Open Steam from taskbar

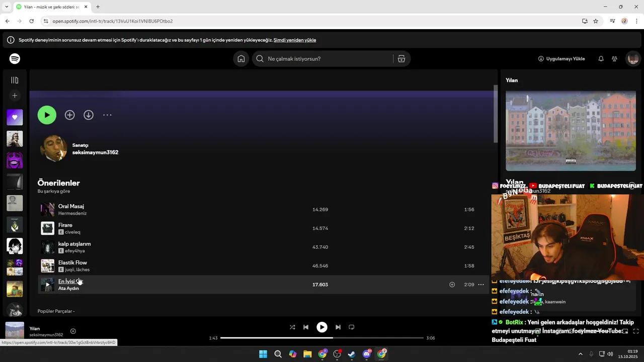pos(352,354)
